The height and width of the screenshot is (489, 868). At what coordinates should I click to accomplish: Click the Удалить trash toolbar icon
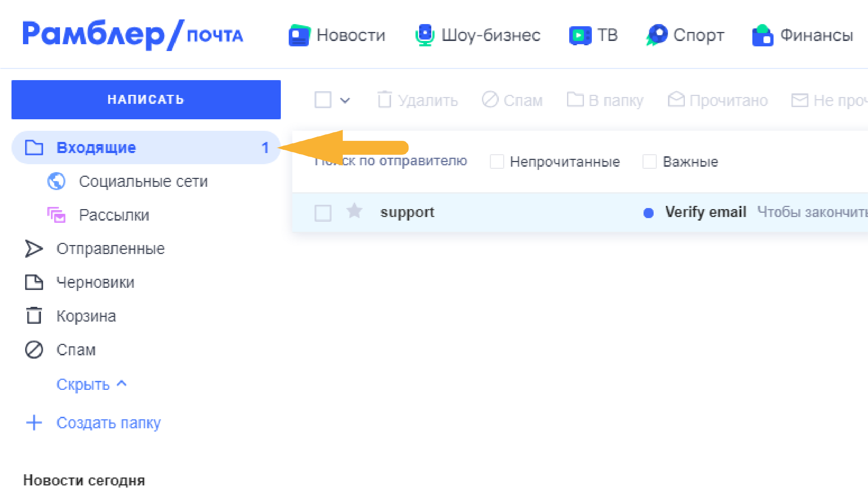coord(384,100)
